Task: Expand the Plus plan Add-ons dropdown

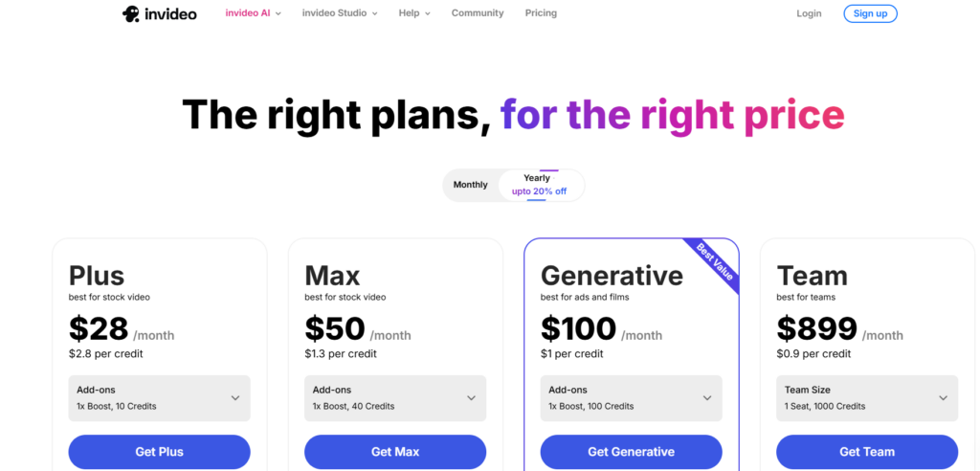Action: tap(160, 398)
